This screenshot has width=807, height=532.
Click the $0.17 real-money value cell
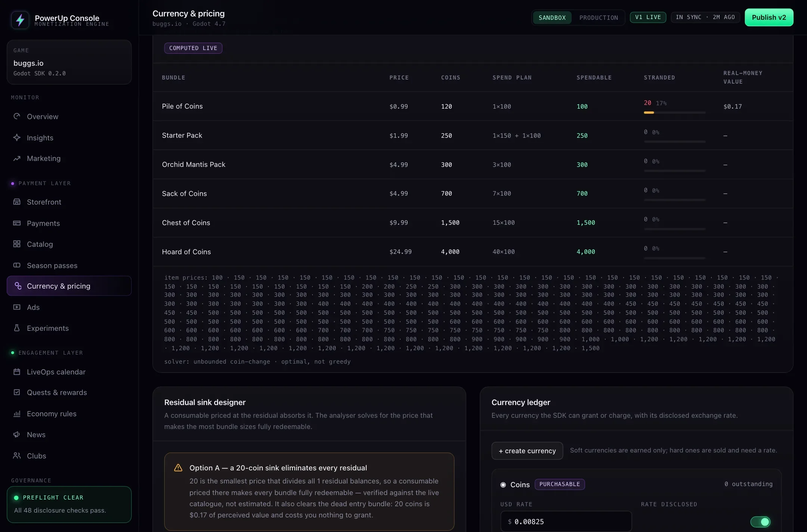733,106
